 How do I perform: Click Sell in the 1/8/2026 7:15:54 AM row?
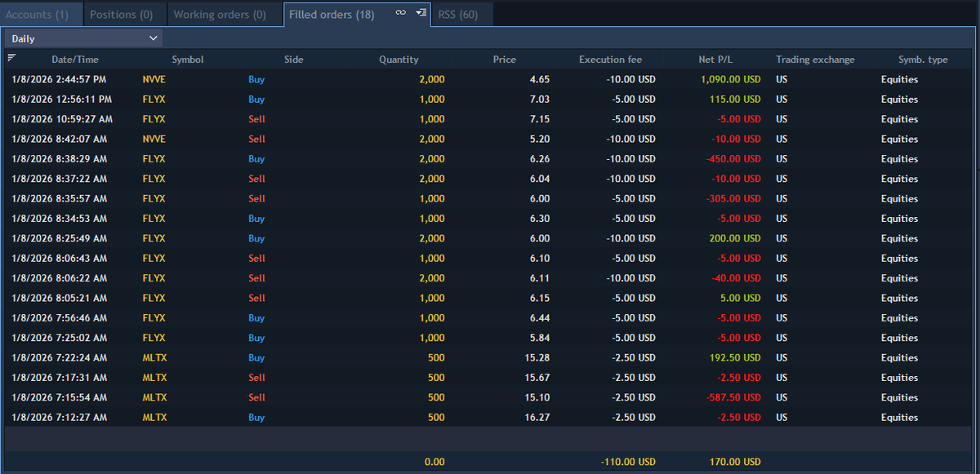point(256,397)
